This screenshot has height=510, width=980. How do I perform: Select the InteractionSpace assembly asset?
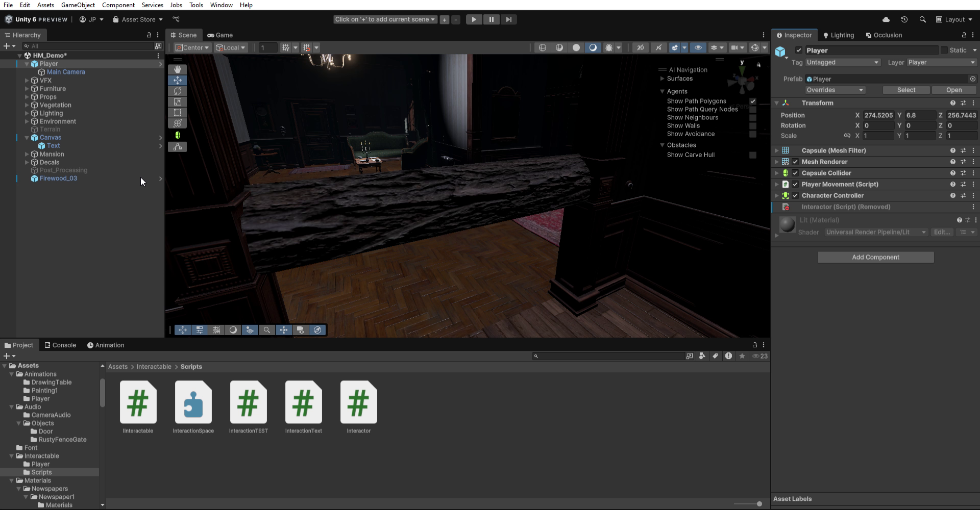[193, 407]
